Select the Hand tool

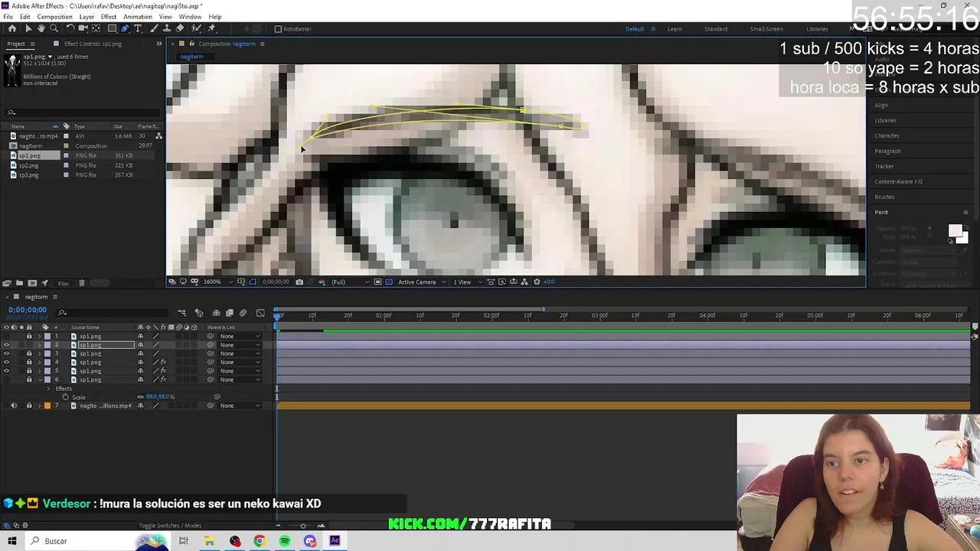[x=41, y=28]
